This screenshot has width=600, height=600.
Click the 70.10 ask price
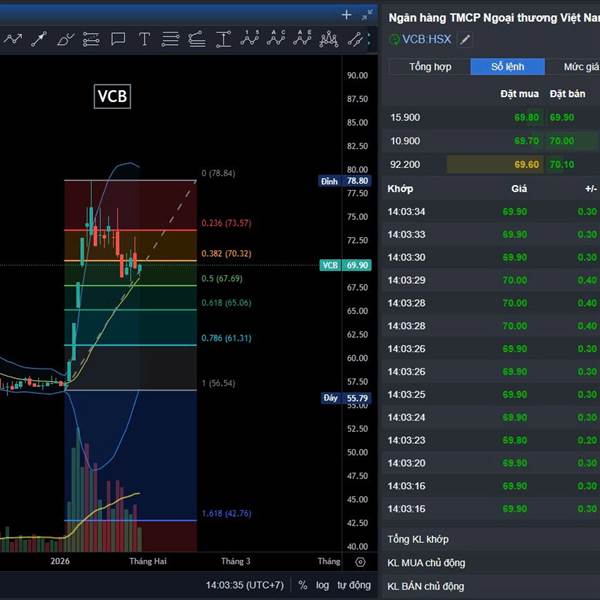562,165
